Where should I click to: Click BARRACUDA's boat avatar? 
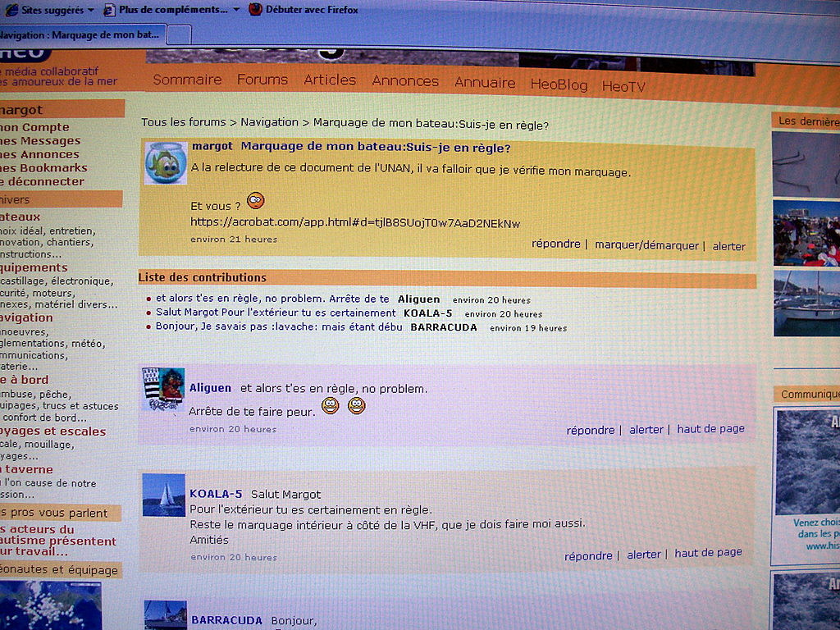coord(166,615)
